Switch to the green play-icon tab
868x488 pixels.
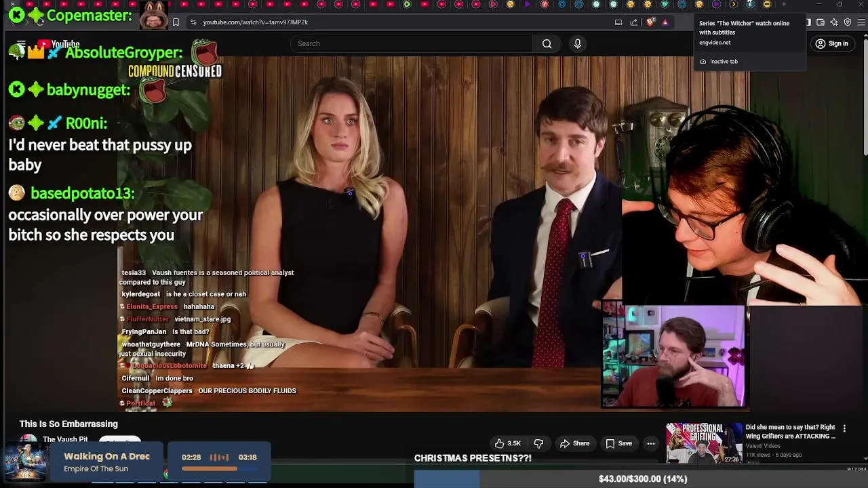[x=408, y=5]
